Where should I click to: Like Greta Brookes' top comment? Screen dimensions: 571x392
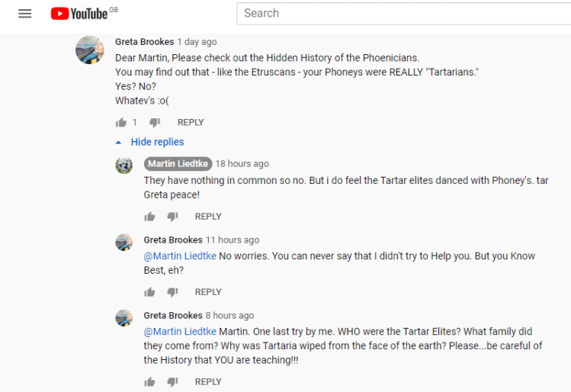click(120, 122)
